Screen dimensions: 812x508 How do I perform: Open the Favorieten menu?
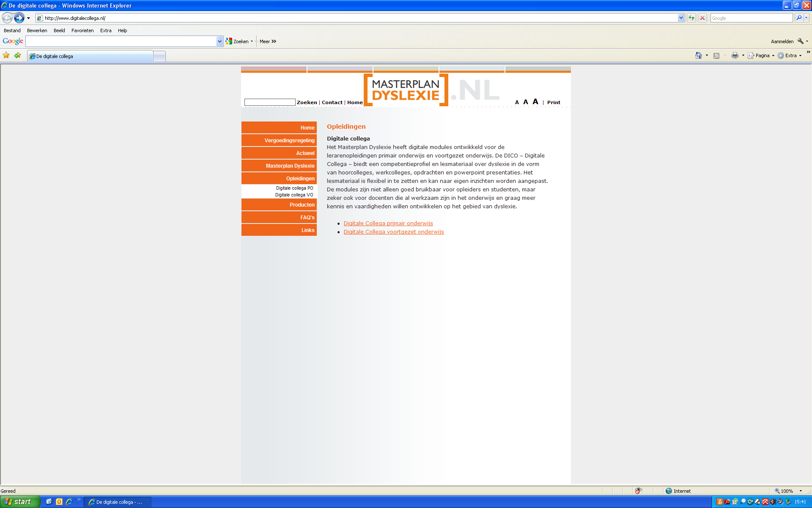pos(82,30)
